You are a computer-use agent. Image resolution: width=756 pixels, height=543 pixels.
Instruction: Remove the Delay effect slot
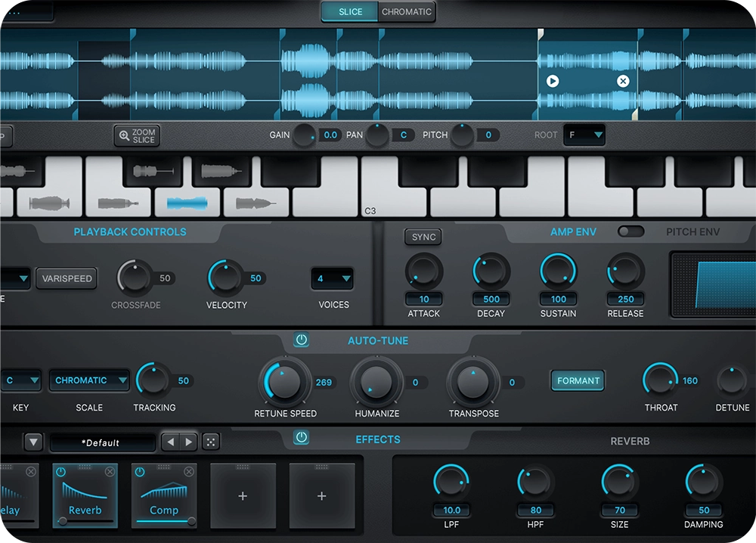point(31,472)
